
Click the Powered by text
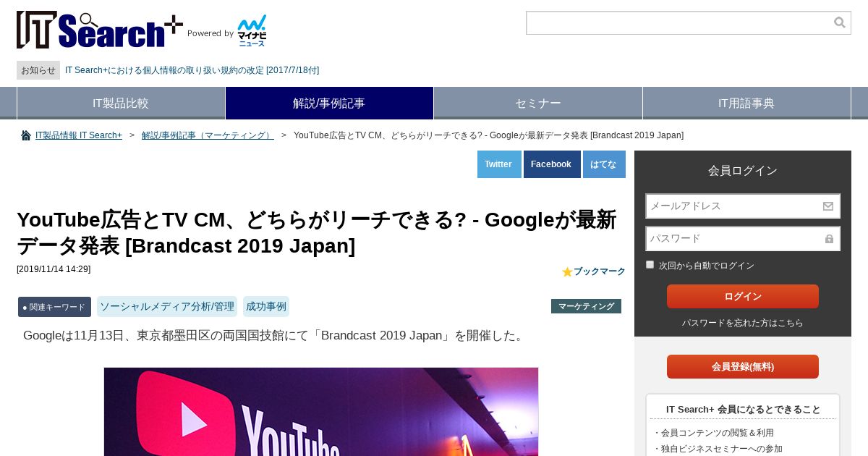(x=210, y=33)
